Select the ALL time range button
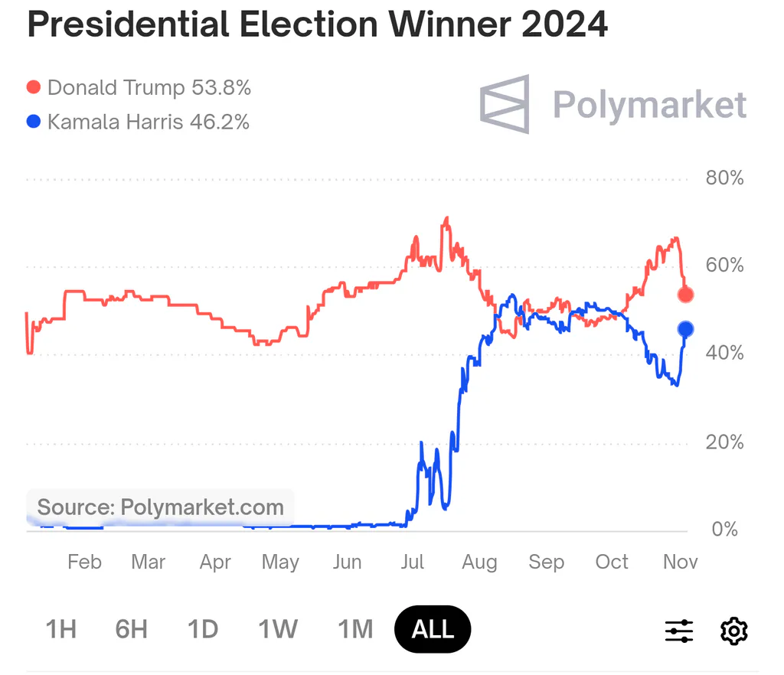The height and width of the screenshot is (675, 784). [433, 629]
